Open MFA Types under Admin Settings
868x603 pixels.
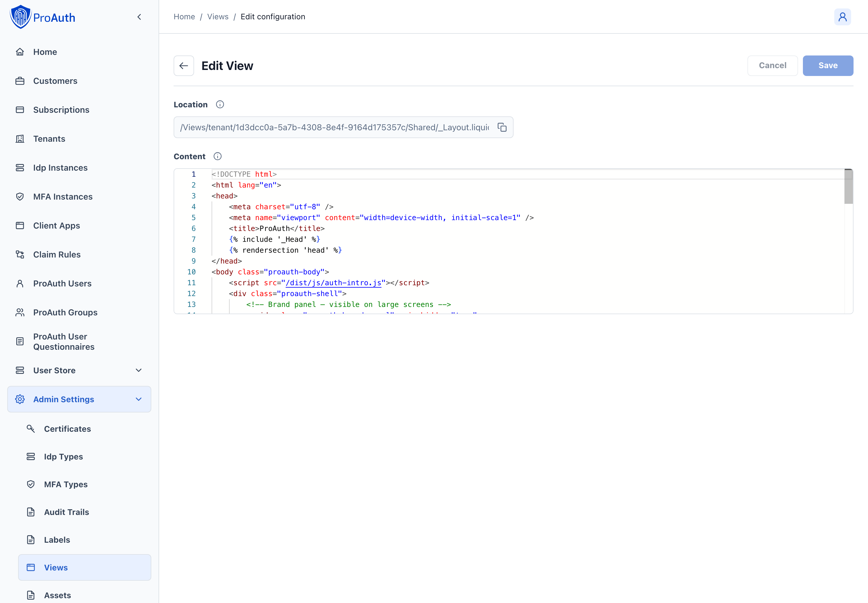point(85,485)
